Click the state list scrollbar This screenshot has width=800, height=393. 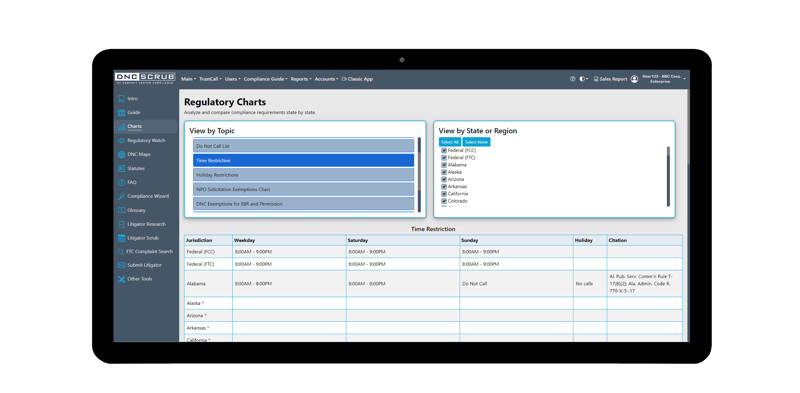[668, 177]
